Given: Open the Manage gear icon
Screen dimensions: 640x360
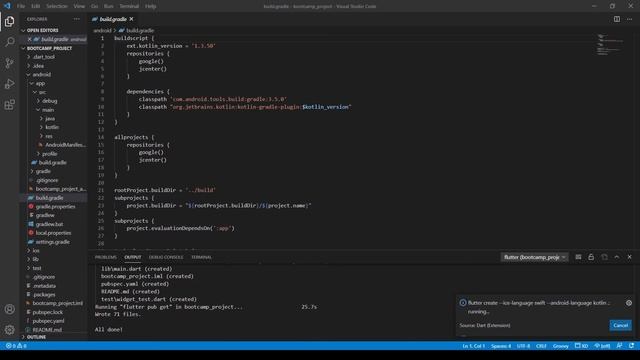Looking at the screenshot, I should (9, 329).
